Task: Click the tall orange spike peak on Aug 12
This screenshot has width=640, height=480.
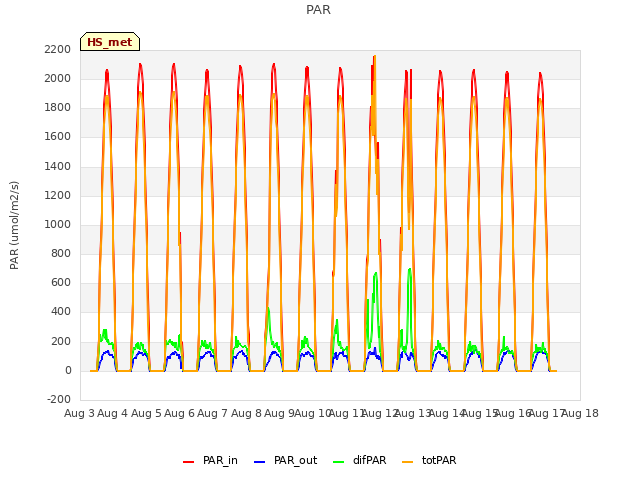Action: tap(375, 56)
